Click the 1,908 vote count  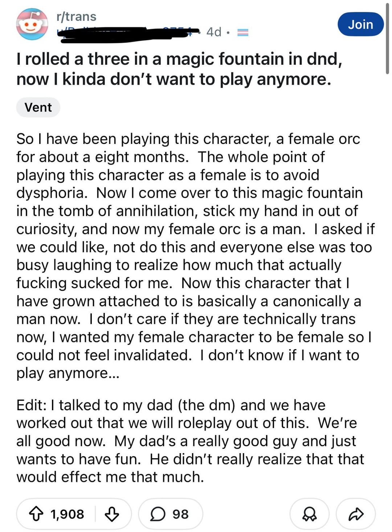click(67, 514)
